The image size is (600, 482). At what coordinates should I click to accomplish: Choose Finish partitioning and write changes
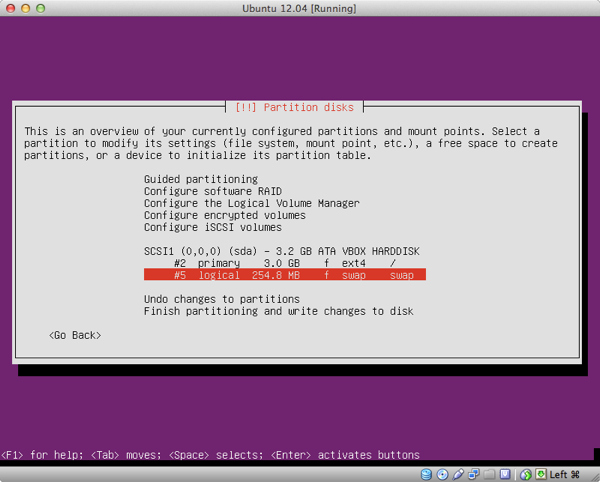278,311
